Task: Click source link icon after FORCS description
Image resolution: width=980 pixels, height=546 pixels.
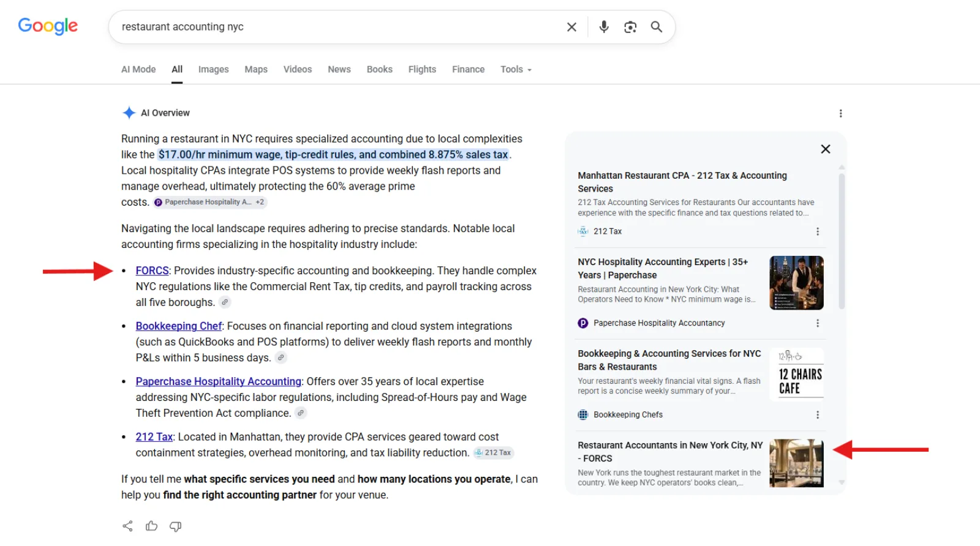Action: [225, 302]
